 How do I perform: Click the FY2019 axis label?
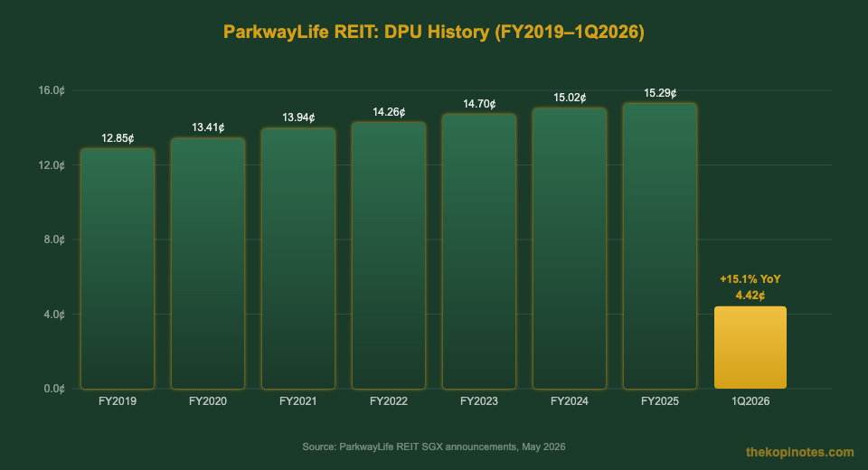[118, 400]
